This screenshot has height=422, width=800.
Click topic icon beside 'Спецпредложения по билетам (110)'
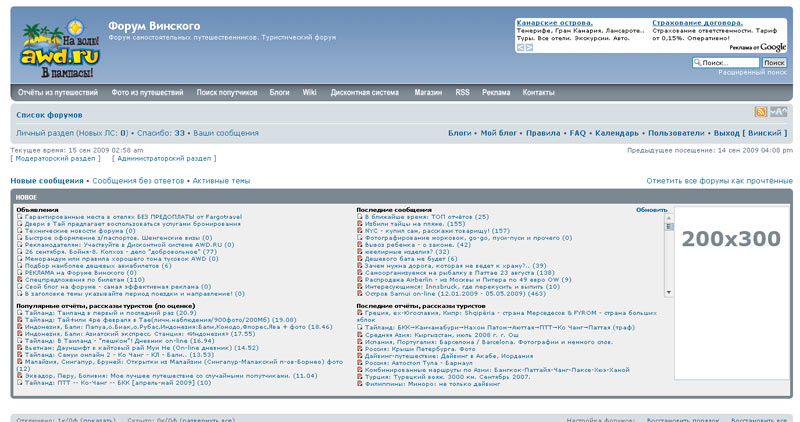coord(19,280)
